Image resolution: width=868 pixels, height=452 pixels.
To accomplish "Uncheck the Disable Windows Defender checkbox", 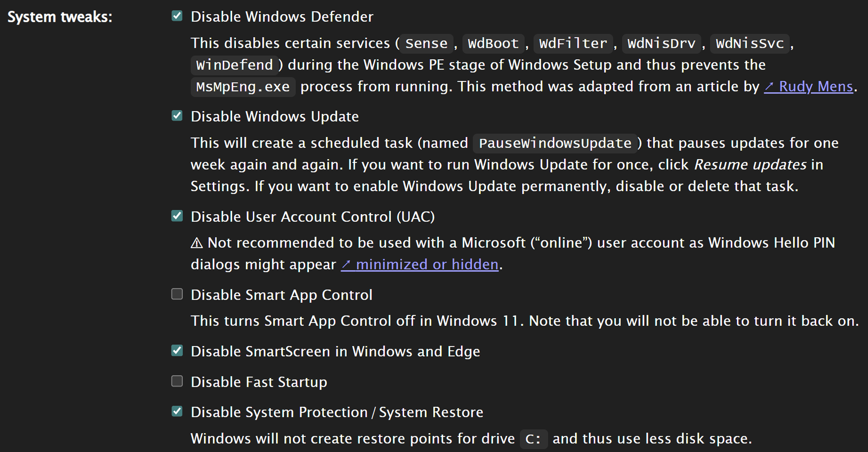I will [177, 16].
